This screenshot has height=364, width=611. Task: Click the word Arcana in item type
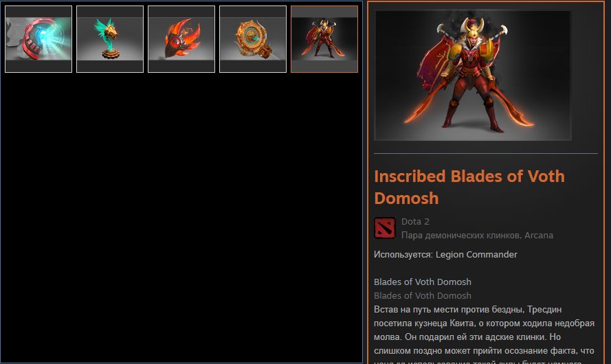(539, 235)
